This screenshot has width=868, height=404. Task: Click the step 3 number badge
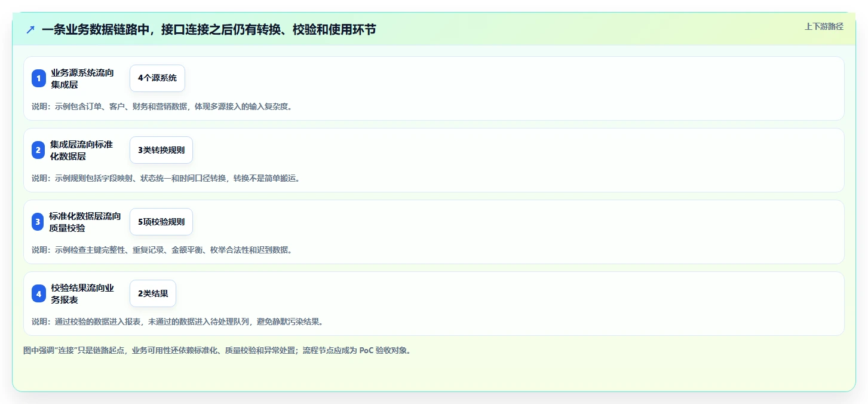coord(39,222)
